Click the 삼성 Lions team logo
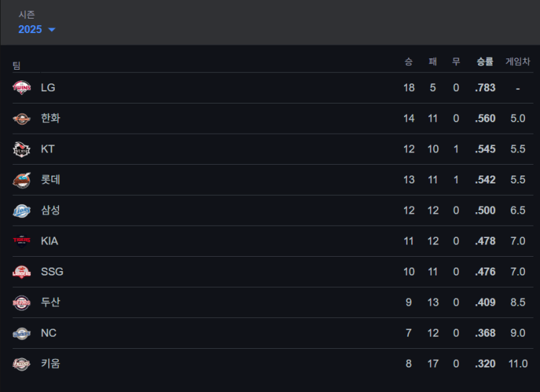 coord(22,211)
